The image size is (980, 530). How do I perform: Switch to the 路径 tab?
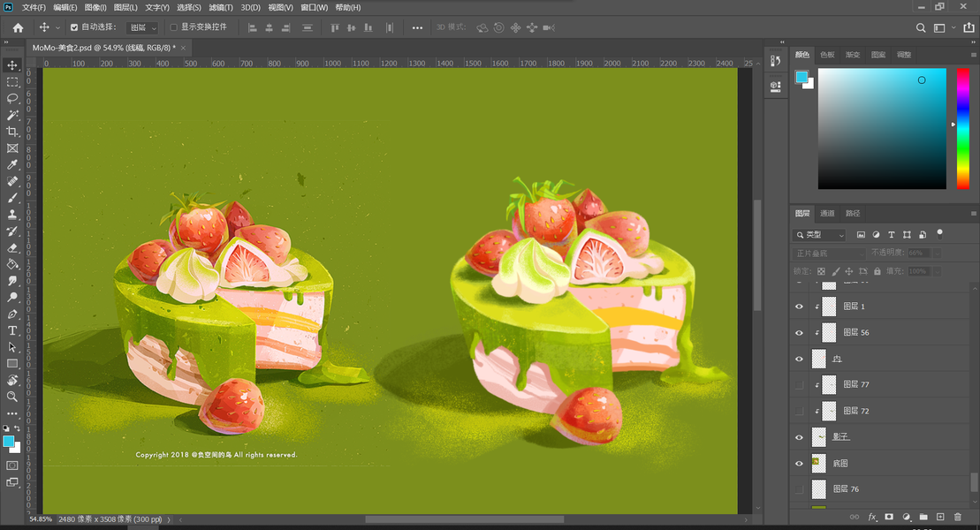(x=853, y=214)
